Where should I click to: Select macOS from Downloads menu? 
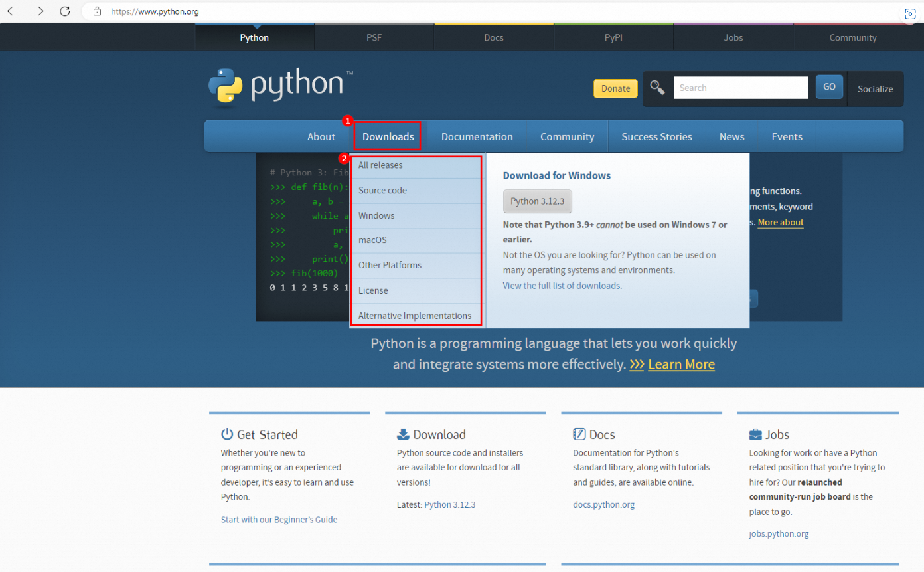click(x=418, y=240)
